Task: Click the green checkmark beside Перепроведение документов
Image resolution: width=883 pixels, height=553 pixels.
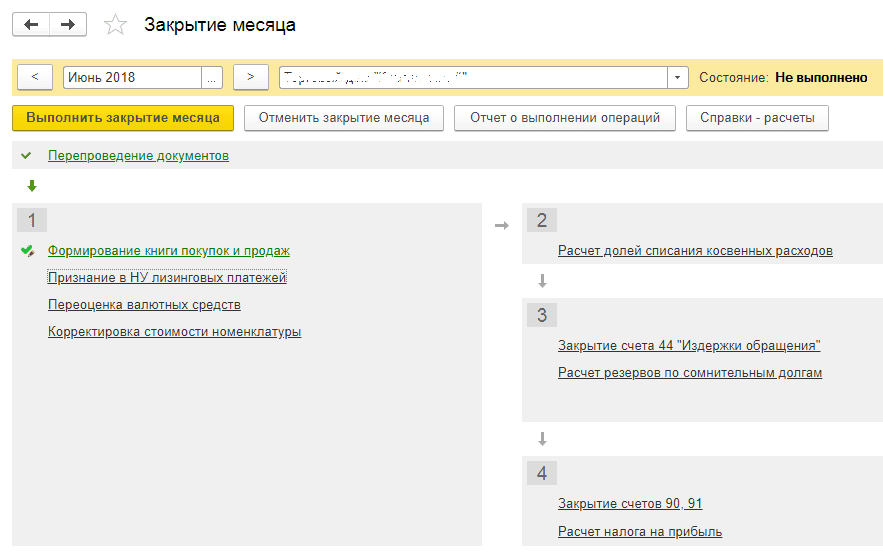Action: [x=26, y=155]
